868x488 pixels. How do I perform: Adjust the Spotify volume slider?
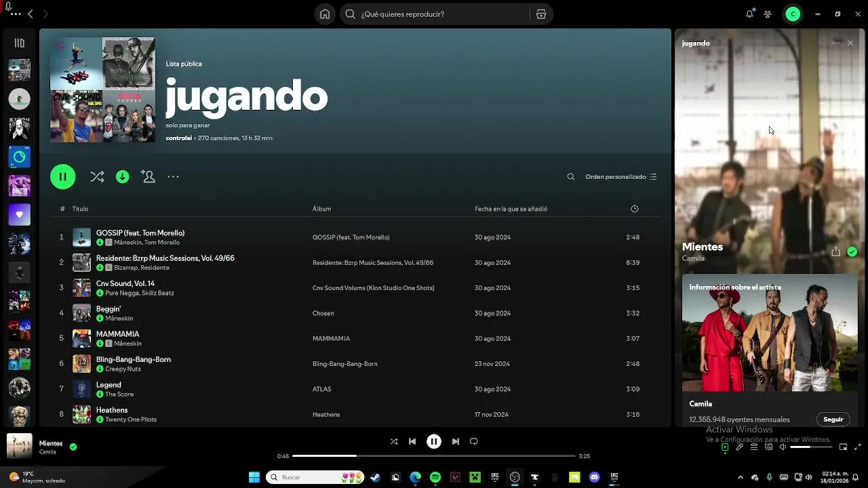tap(810, 447)
